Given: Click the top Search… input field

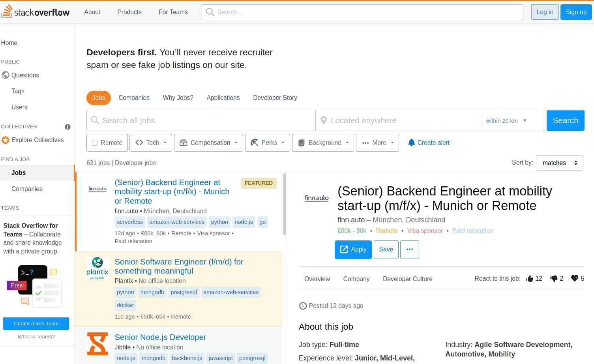Looking at the screenshot, I should (x=362, y=12).
